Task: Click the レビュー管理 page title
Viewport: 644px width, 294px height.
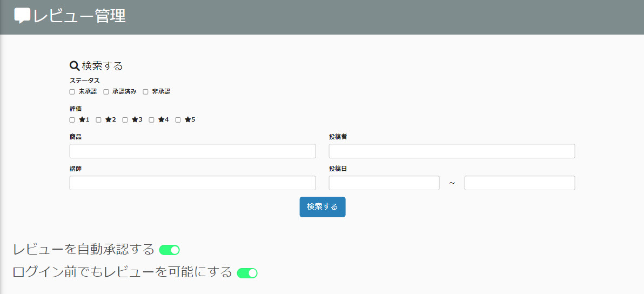Action: (79, 16)
